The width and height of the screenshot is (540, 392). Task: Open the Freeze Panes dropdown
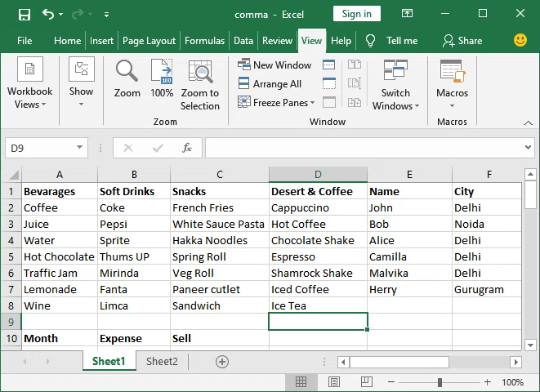tap(276, 102)
